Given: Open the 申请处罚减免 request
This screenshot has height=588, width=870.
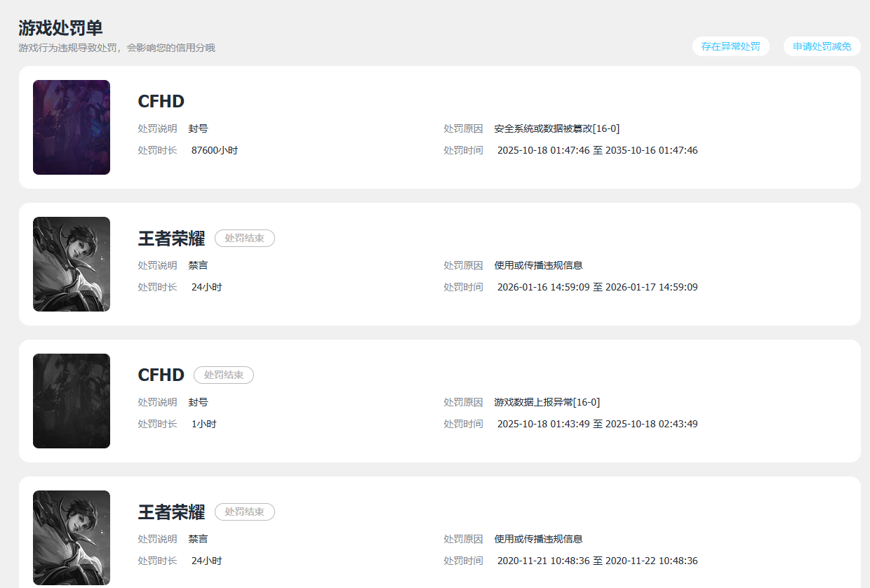Looking at the screenshot, I should coord(822,46).
